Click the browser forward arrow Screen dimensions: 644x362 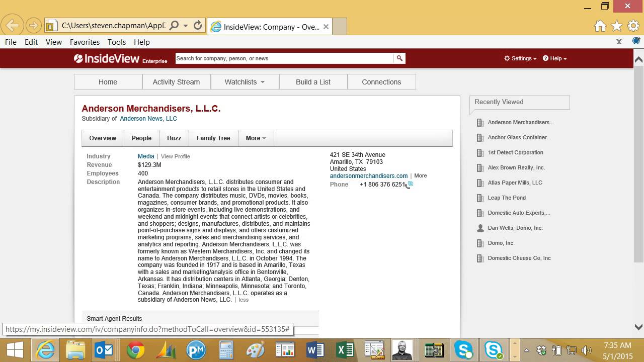pyautogui.click(x=33, y=25)
